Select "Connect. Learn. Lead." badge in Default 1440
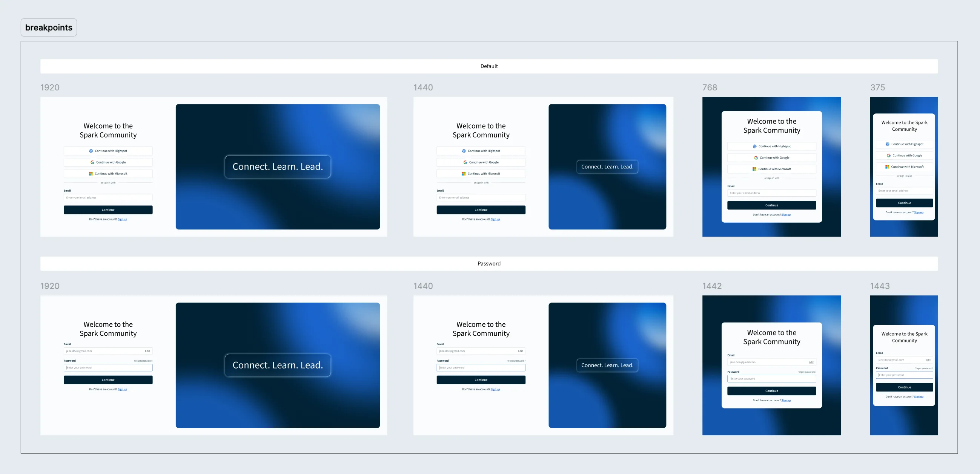 click(x=607, y=167)
